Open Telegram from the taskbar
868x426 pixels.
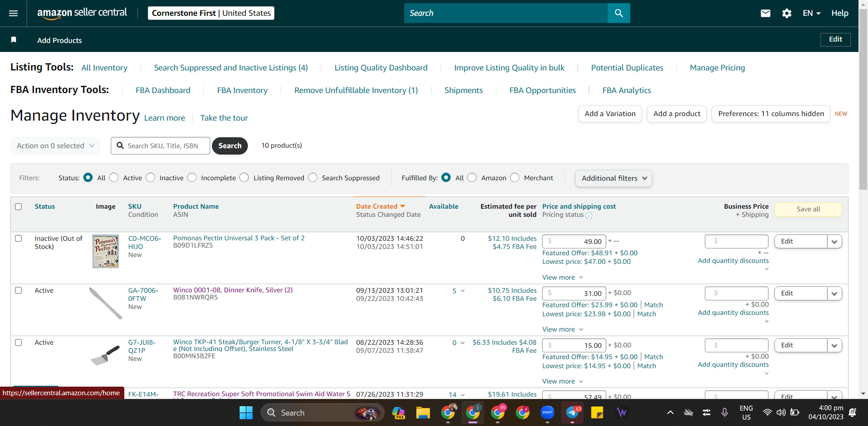tap(572, 412)
